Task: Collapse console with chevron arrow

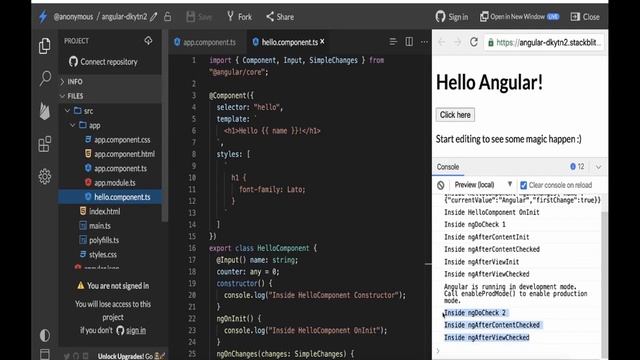Action: coord(598,167)
